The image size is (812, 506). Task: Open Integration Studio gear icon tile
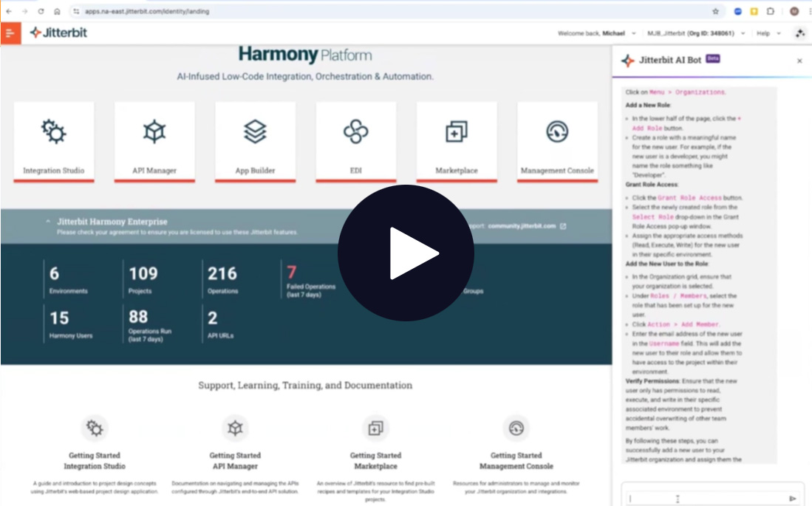pyautogui.click(x=53, y=131)
